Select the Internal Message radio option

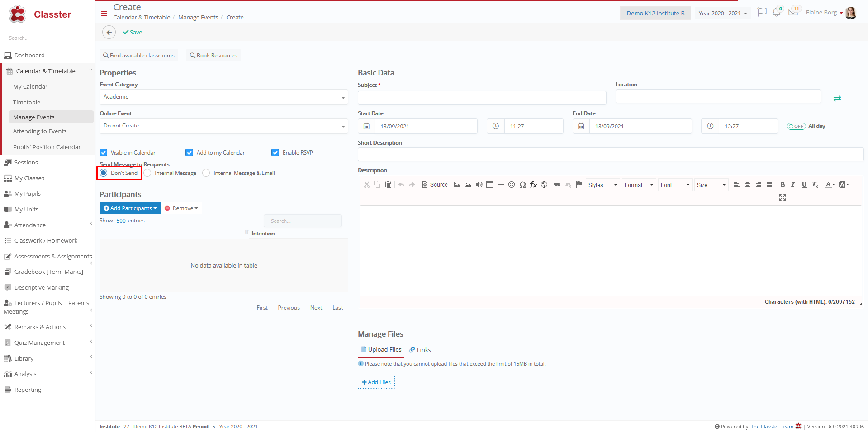click(x=147, y=173)
